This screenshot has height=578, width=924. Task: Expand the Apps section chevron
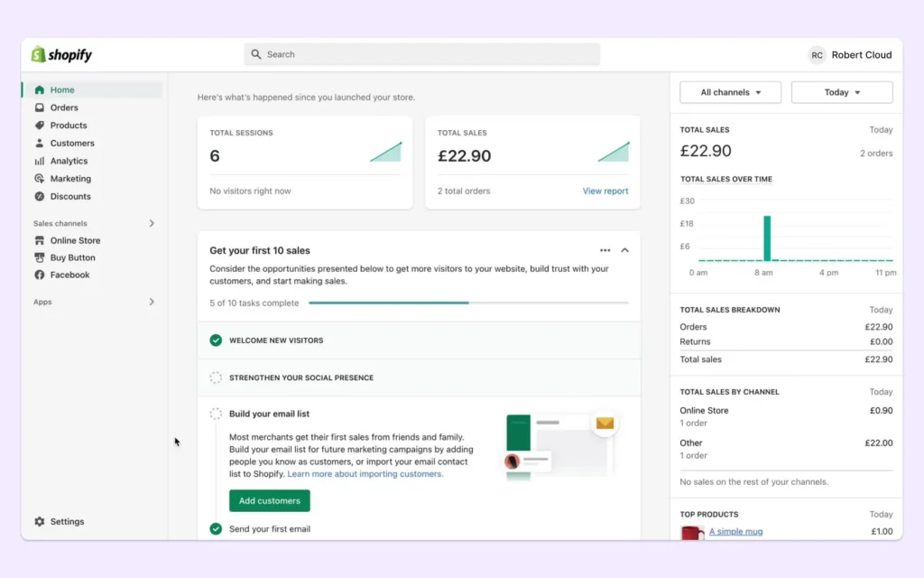tap(152, 302)
